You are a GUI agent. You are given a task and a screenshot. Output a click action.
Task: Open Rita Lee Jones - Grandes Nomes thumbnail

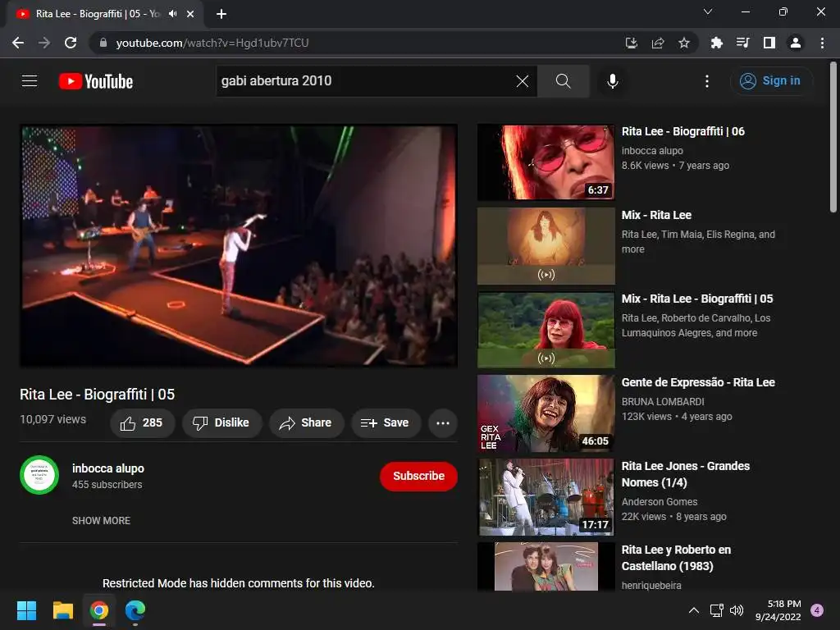coord(546,497)
